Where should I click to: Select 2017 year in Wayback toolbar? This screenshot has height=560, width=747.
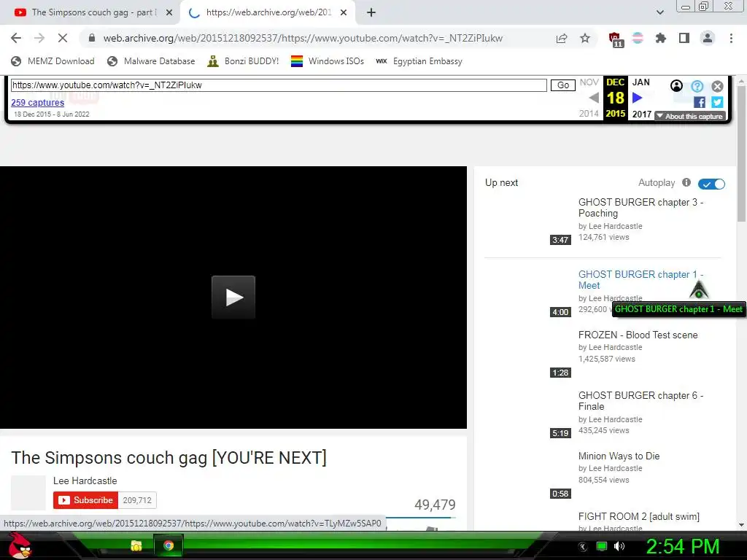(642, 114)
